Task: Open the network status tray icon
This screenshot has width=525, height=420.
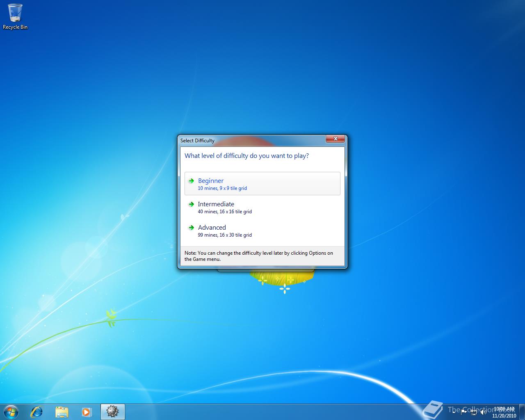Action: pyautogui.click(x=474, y=412)
